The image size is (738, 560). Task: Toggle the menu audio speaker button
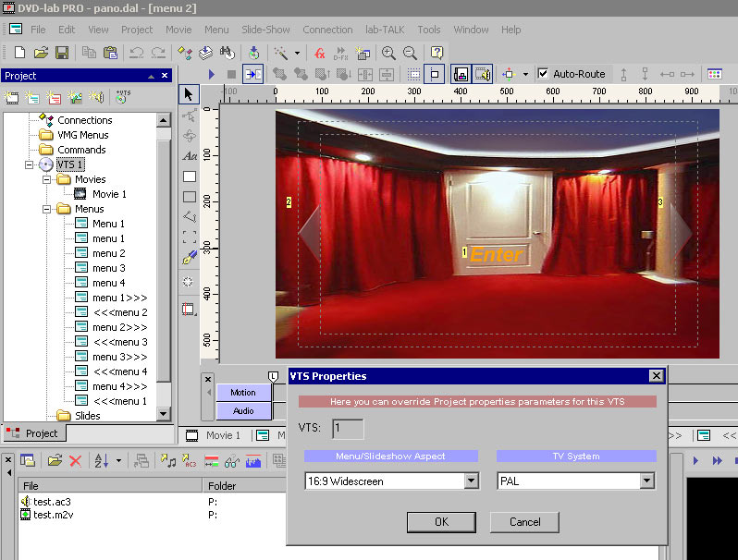pyautogui.click(x=482, y=74)
